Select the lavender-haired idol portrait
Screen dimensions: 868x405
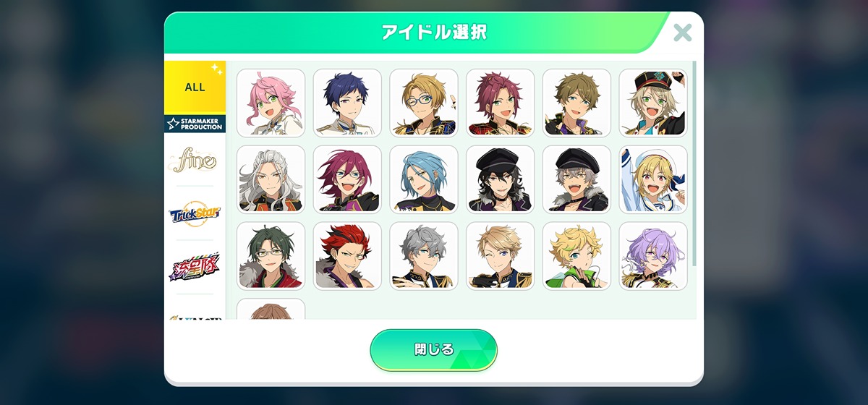(x=653, y=256)
